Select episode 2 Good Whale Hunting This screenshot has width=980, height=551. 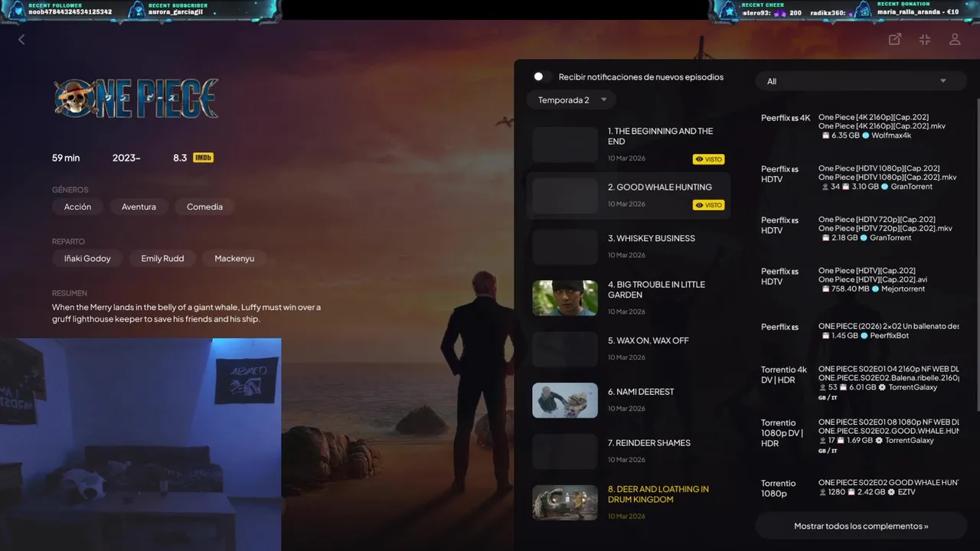pos(628,195)
